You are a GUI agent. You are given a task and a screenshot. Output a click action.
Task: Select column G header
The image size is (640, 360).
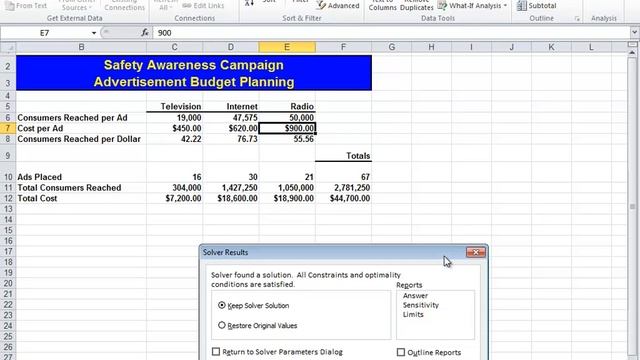(x=391, y=47)
